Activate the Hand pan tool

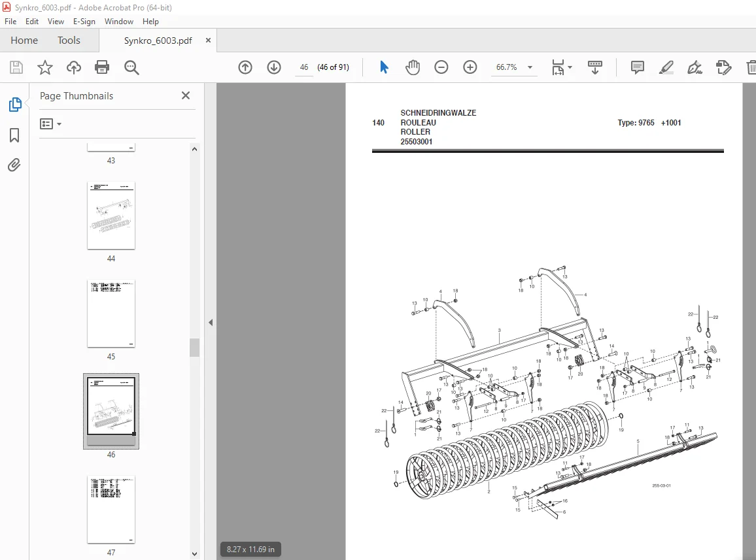point(413,67)
